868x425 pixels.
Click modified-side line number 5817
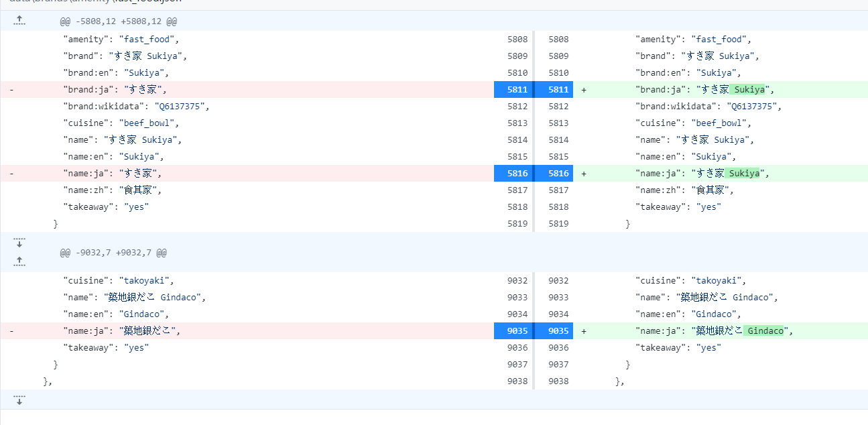point(558,190)
